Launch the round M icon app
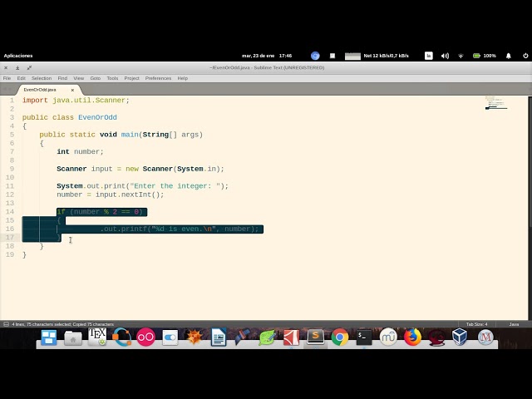Image resolution: width=532 pixels, height=399 pixels. (485, 337)
